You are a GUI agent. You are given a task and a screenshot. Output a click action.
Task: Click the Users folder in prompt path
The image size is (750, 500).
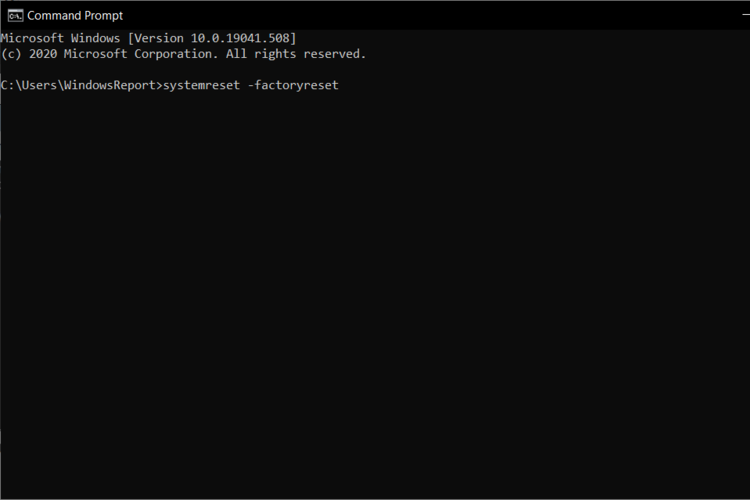coord(39,85)
